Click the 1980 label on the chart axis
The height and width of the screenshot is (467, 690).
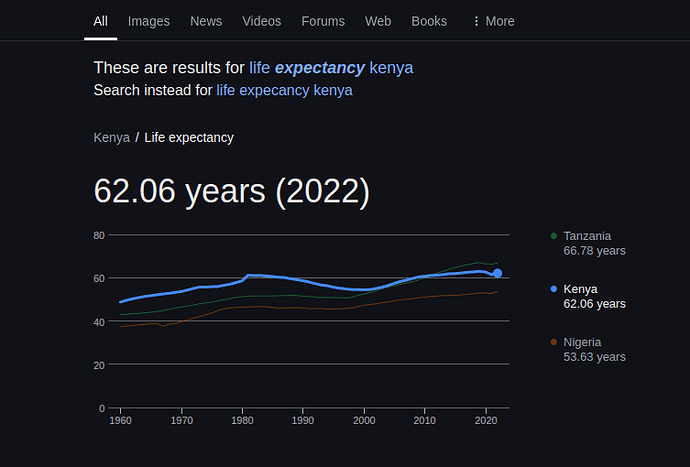tap(242, 422)
